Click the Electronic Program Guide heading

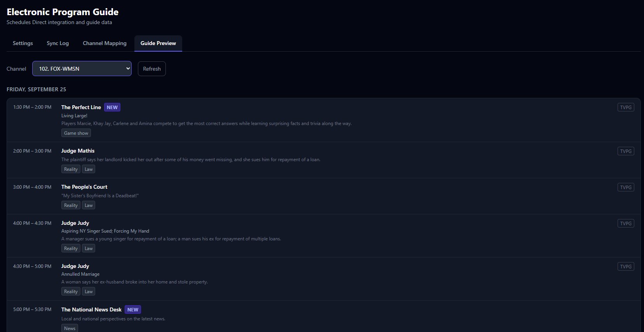tap(63, 12)
